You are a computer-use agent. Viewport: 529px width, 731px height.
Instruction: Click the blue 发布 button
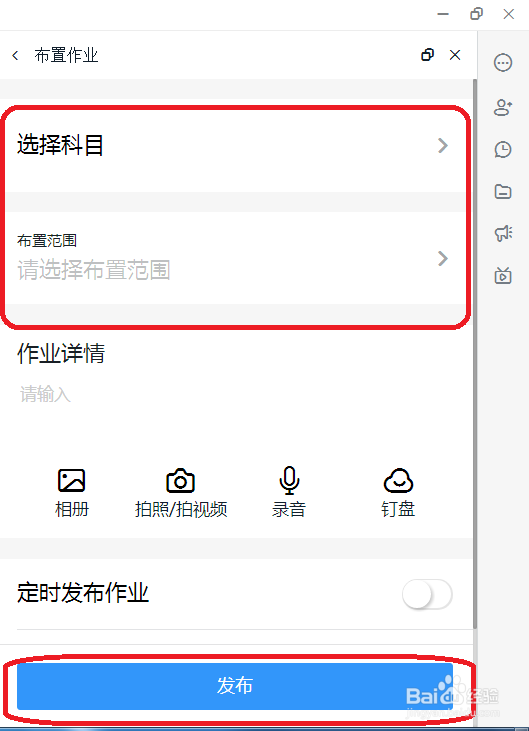tap(235, 686)
